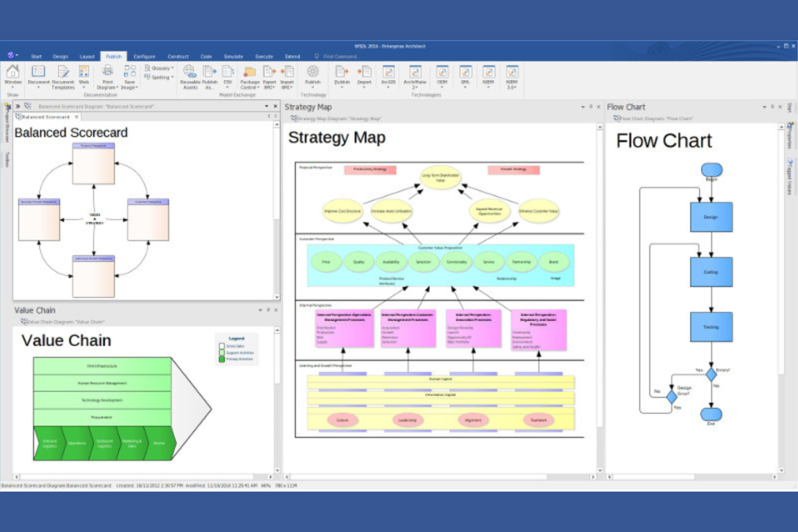Screen dimensions: 798x532
Task: Open the Package Control tool
Action: (250, 75)
